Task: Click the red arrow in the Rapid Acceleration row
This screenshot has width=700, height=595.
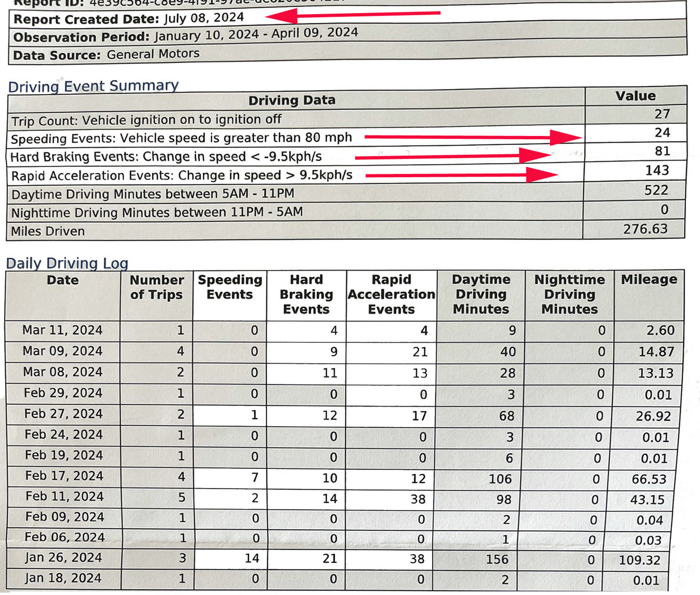Action: (x=461, y=176)
